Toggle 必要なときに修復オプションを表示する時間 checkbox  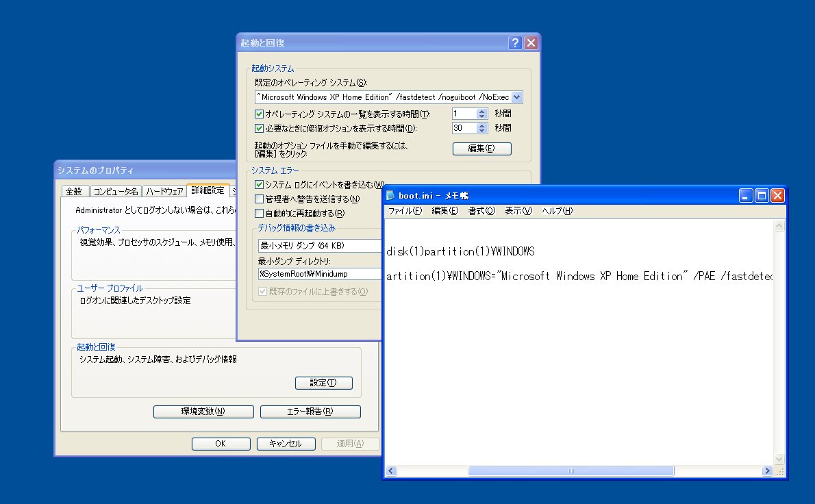(x=259, y=128)
